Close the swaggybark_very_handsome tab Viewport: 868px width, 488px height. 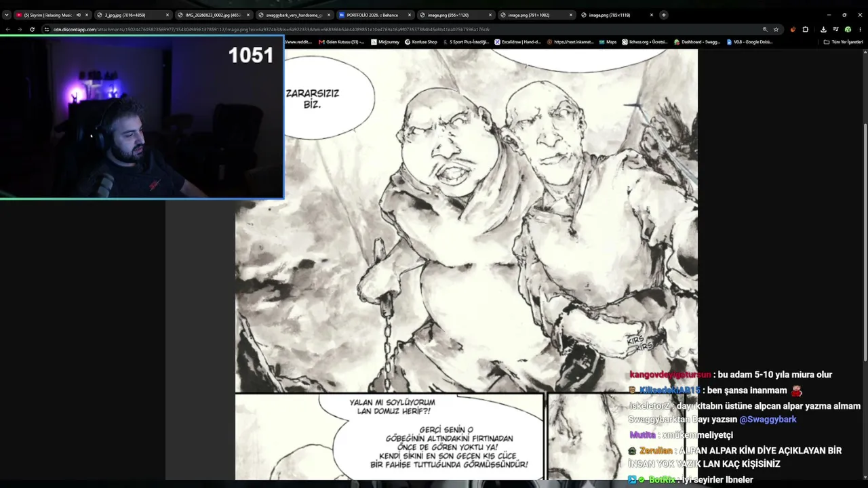coord(328,15)
